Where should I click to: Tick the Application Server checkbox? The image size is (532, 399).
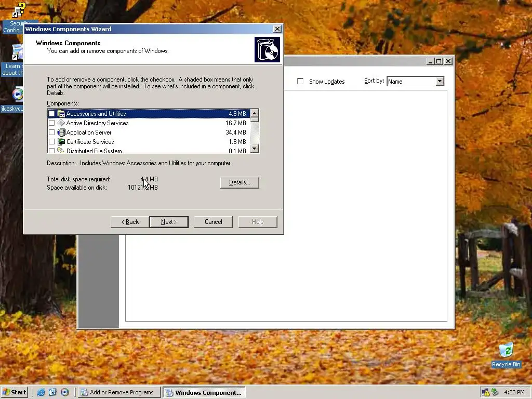point(51,132)
